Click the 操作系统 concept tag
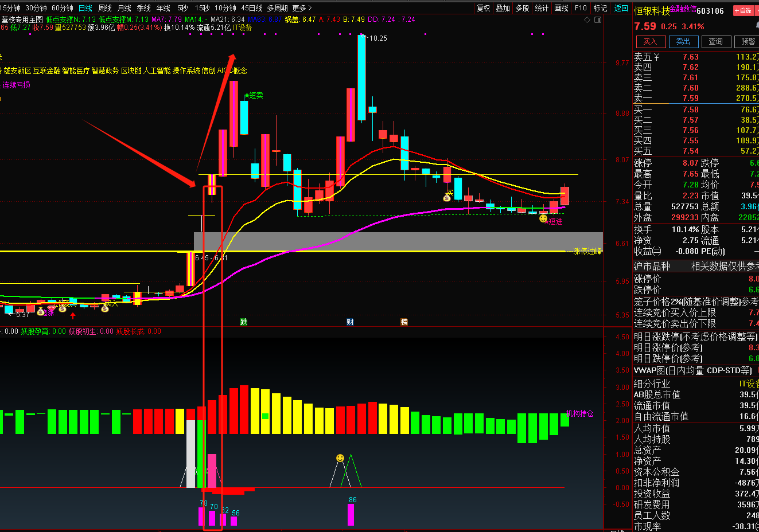Image resolution: width=759 pixels, height=532 pixels. [186, 71]
